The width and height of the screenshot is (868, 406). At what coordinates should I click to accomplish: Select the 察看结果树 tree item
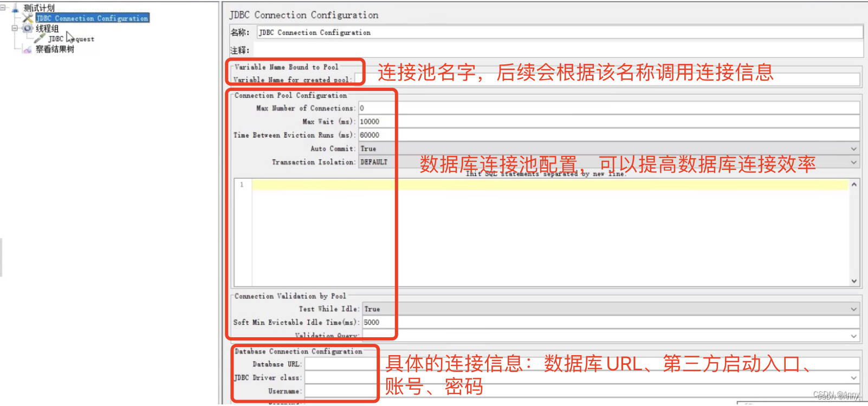[55, 49]
